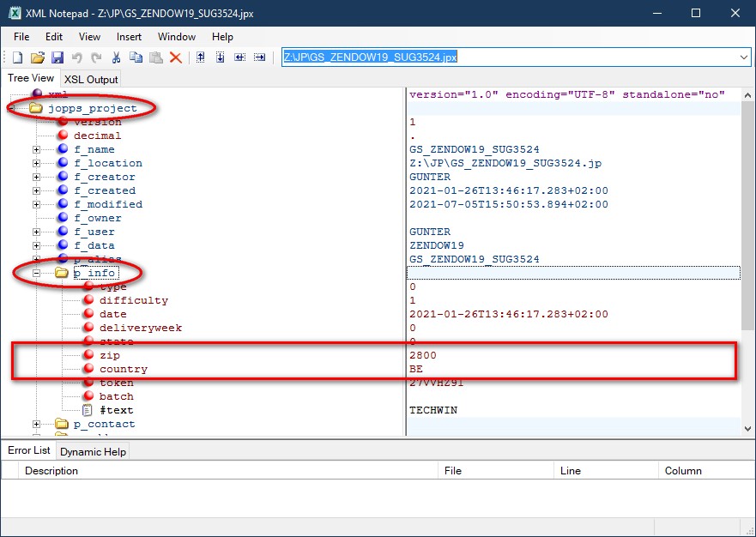Open the Help menu
Image resolution: width=756 pixels, height=537 pixels.
coord(222,37)
